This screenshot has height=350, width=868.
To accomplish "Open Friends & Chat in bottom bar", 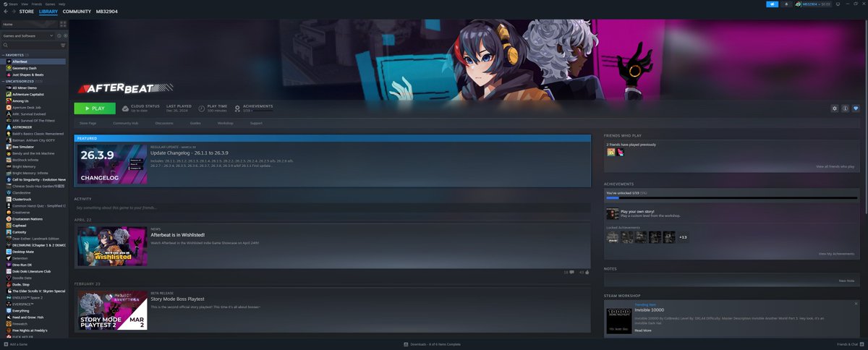I will (849, 344).
